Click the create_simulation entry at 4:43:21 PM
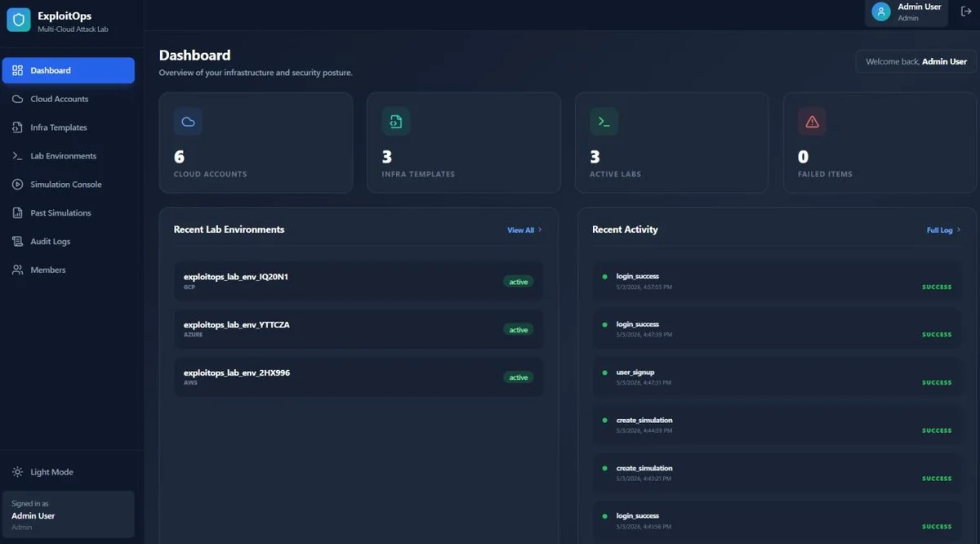 tap(777, 474)
